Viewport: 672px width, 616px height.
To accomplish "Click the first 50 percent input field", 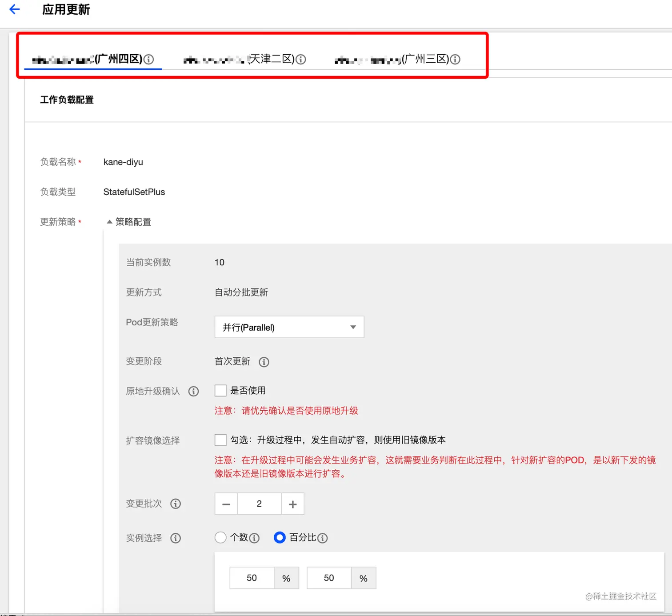I will pyautogui.click(x=252, y=578).
